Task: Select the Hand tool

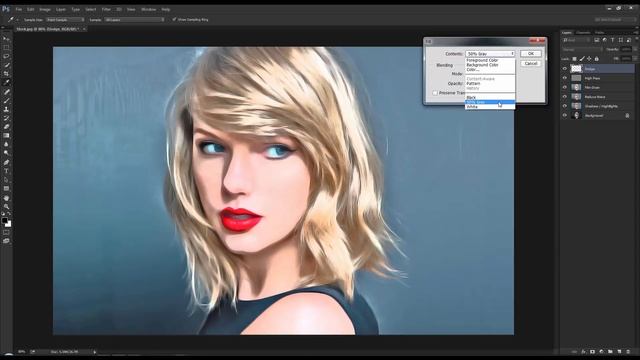Action: click(6, 198)
